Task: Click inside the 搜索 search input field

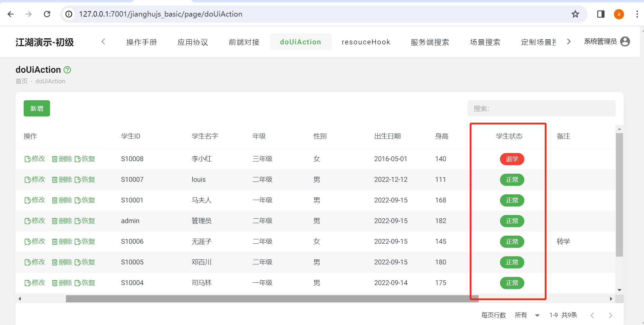Action: click(541, 108)
